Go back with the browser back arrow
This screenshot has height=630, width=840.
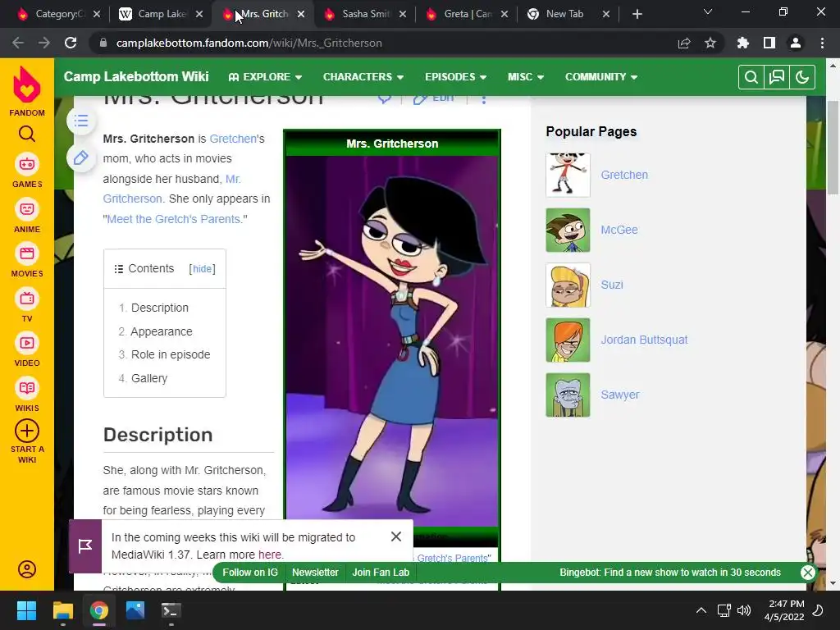click(x=18, y=43)
